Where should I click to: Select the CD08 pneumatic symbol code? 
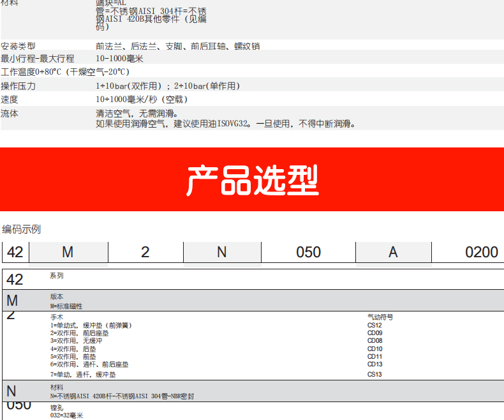[x=374, y=341]
